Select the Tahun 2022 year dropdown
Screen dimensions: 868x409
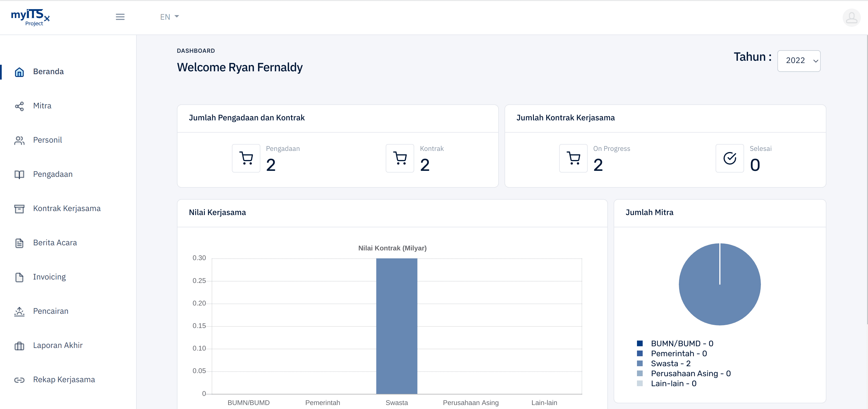click(x=798, y=61)
